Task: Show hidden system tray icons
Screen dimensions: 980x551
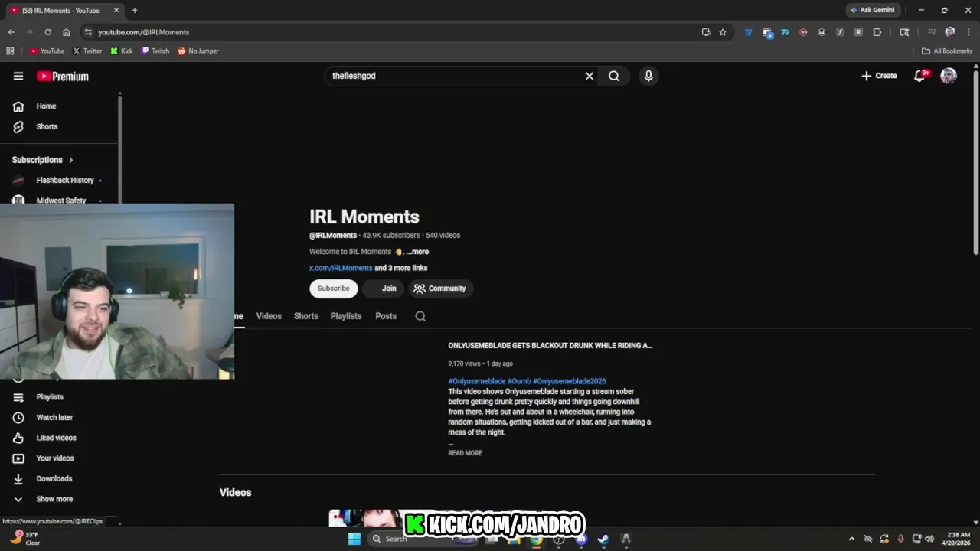Action: 851,539
